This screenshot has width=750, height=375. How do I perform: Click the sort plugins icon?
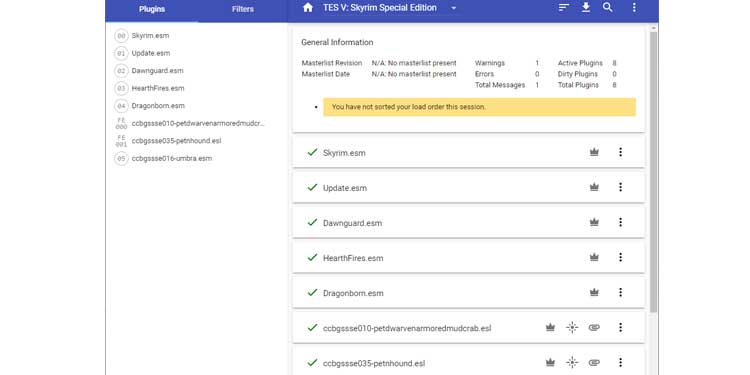pos(564,8)
